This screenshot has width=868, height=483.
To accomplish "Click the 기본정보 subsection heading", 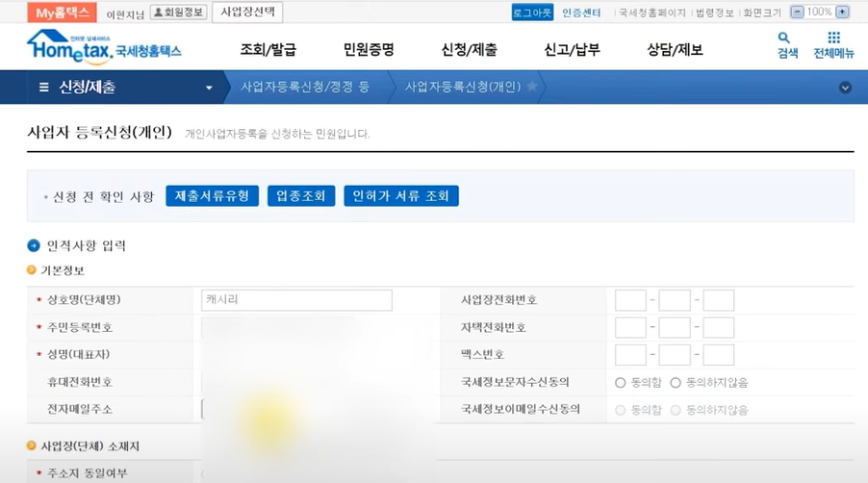I will click(x=63, y=270).
